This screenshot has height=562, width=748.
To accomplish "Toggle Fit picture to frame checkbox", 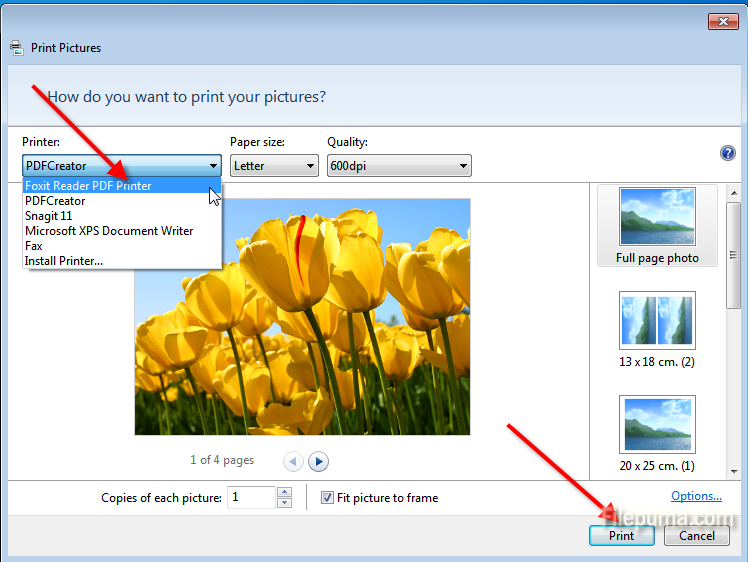I will pyautogui.click(x=328, y=497).
